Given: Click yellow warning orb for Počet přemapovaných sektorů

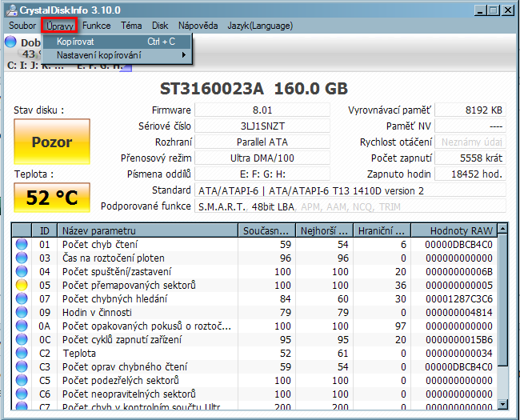Looking at the screenshot, I should point(22,285).
